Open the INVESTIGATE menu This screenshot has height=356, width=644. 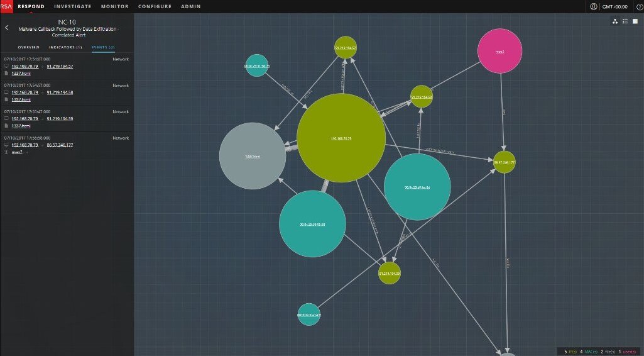72,6
